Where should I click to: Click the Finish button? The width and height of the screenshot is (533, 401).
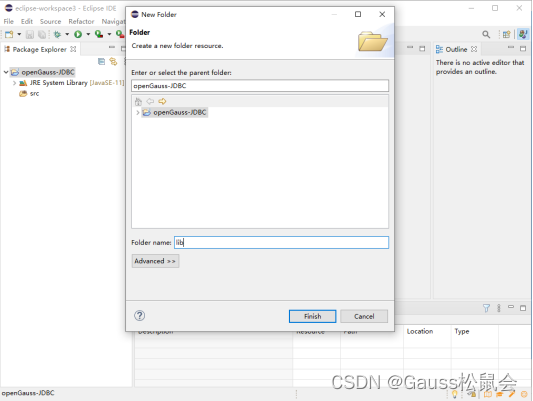312,316
